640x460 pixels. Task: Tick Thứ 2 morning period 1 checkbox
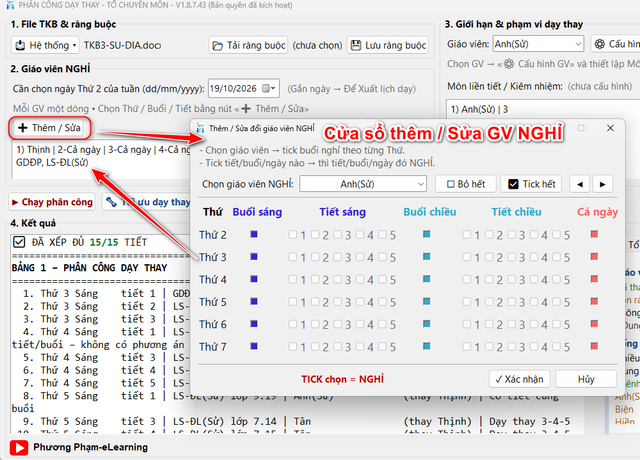293,235
